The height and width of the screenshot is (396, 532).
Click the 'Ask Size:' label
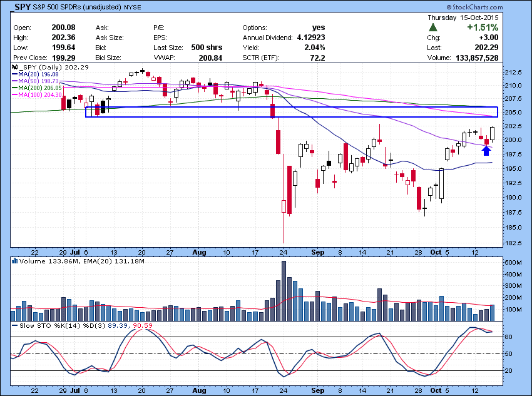[x=110, y=38]
